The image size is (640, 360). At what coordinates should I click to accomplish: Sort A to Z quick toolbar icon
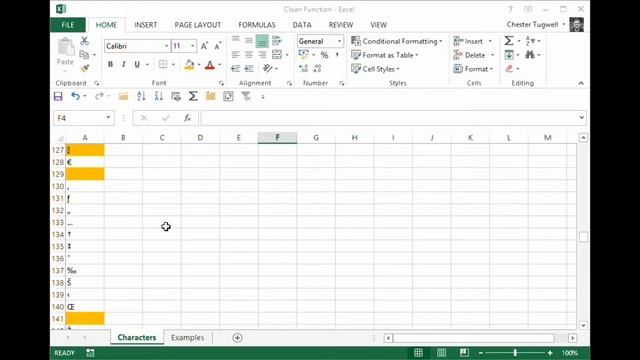click(141, 96)
